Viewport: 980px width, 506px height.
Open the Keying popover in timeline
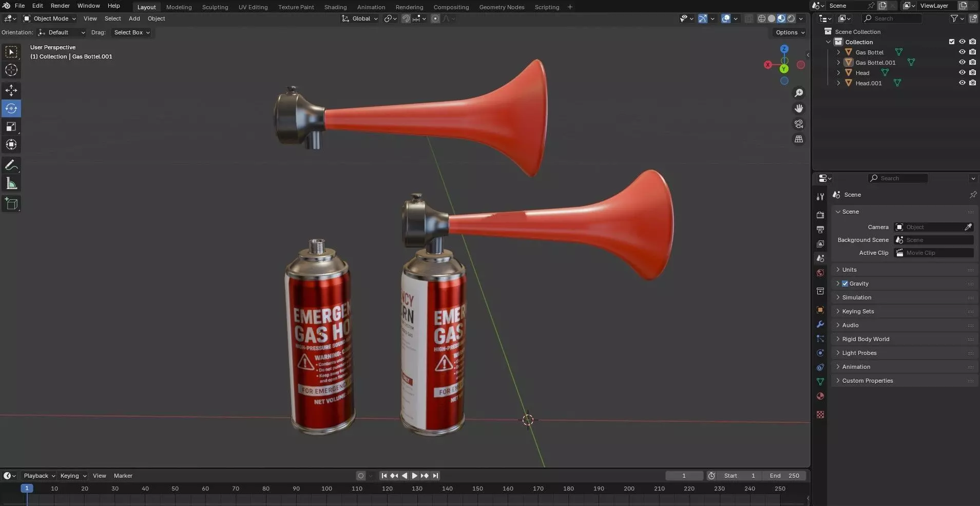(x=73, y=476)
